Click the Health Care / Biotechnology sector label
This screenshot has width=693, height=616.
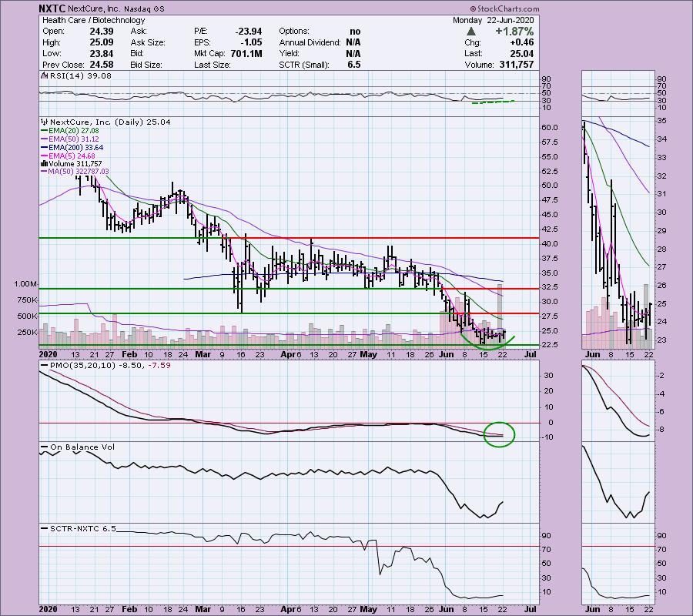tap(94, 20)
